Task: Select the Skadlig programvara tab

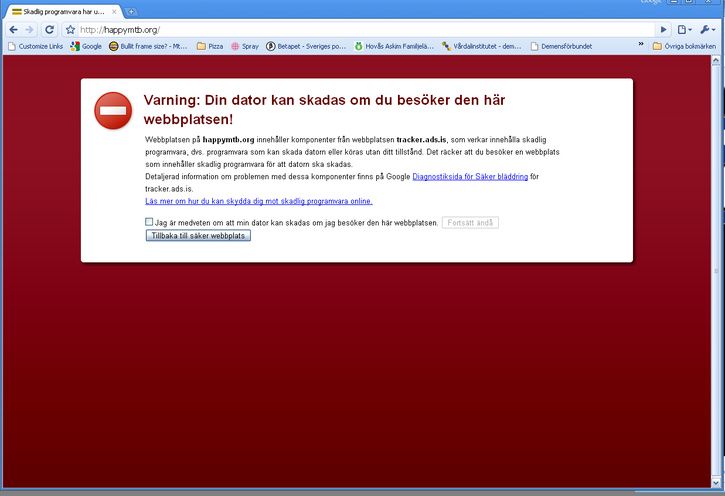Action: pos(62,12)
